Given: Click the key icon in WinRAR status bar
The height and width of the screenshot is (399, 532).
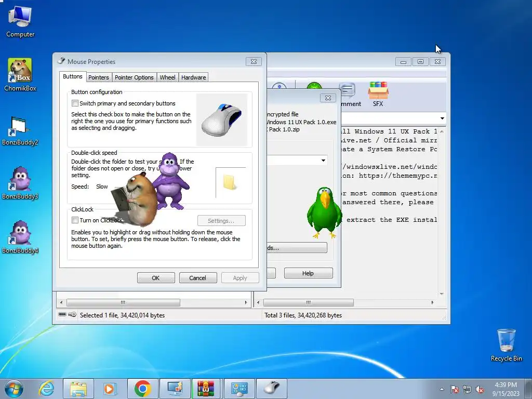Looking at the screenshot, I should [72, 314].
